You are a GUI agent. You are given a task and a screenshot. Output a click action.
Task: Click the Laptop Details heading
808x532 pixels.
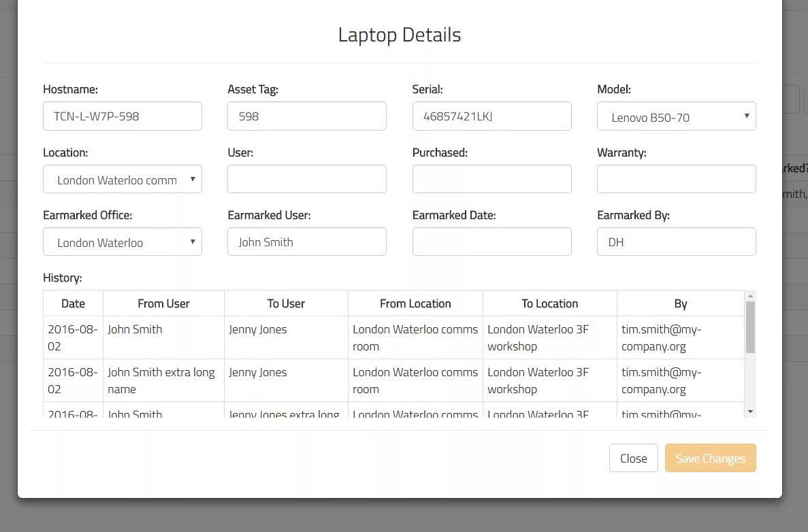click(x=400, y=35)
